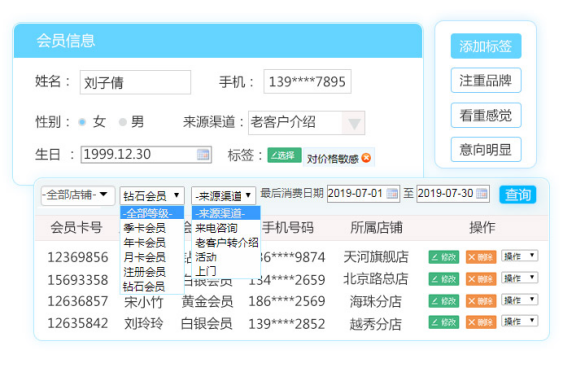
Task: Choose 活动 from the source list
Action: point(226,257)
